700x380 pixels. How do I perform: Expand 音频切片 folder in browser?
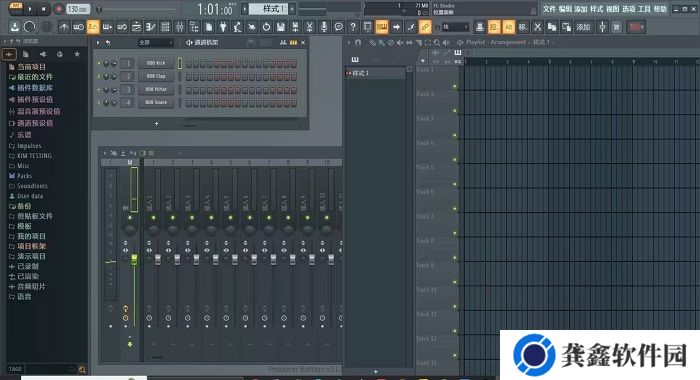pos(31,286)
